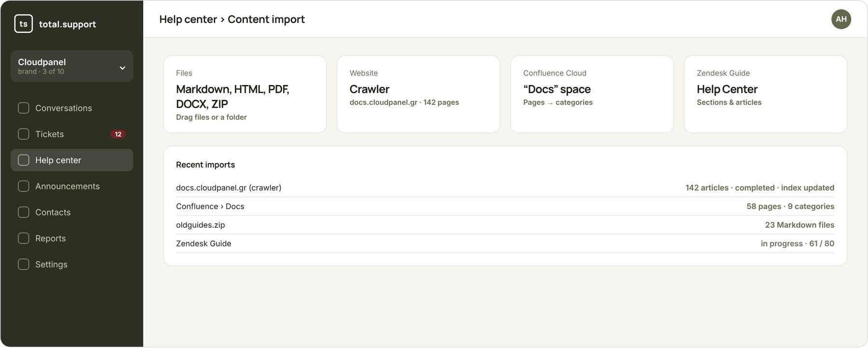Click the ts logo icon
The width and height of the screenshot is (868, 348).
(x=24, y=24)
